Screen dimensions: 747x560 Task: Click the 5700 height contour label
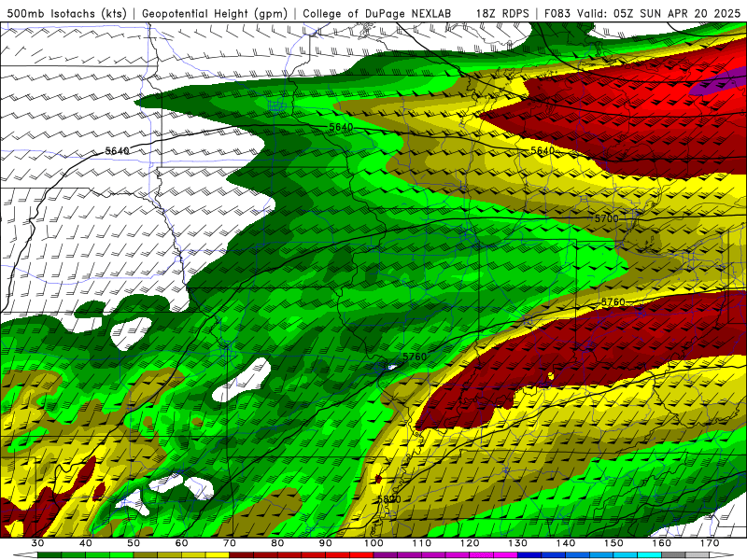click(606, 218)
